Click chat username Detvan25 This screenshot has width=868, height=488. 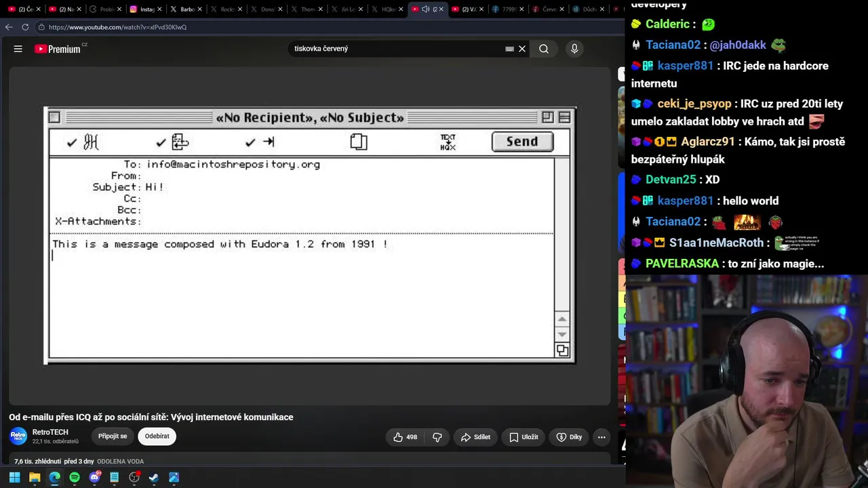(671, 180)
